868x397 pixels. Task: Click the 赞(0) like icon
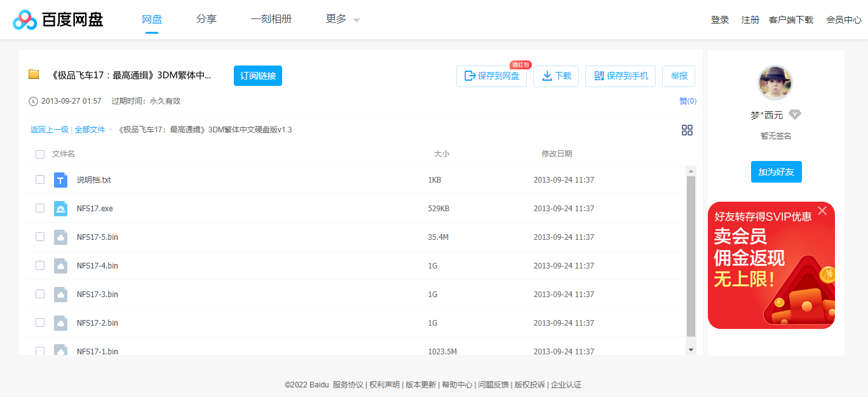point(686,101)
